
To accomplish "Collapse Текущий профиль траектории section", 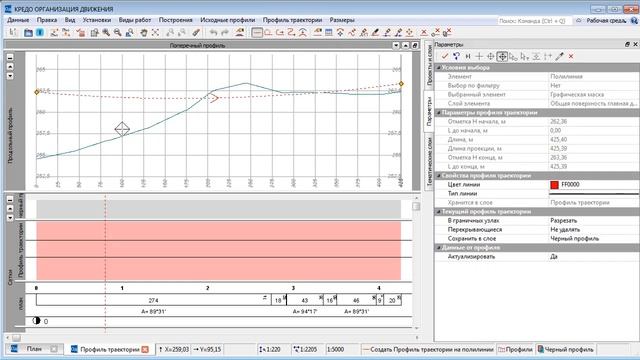I will pos(439,212).
